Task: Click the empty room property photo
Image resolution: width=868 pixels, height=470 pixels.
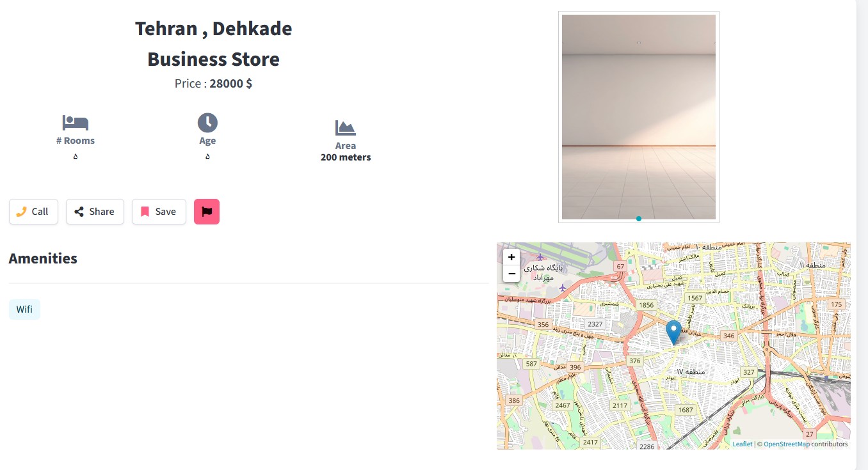Action: 638,117
